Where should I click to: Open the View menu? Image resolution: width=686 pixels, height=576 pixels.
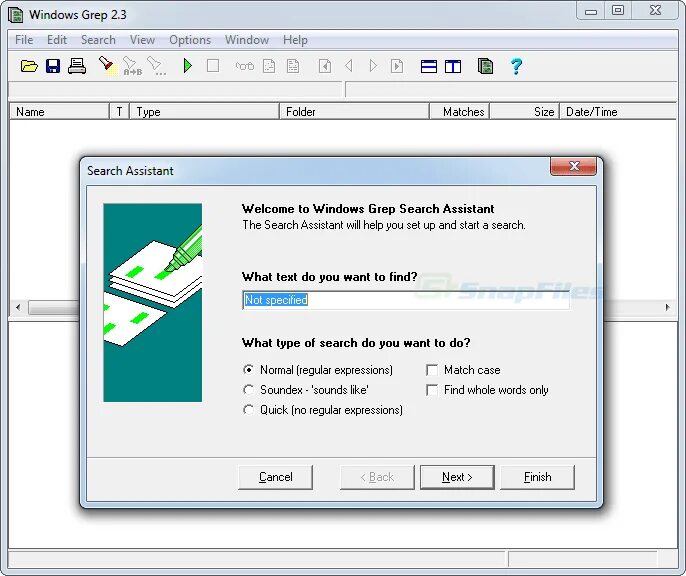click(142, 40)
